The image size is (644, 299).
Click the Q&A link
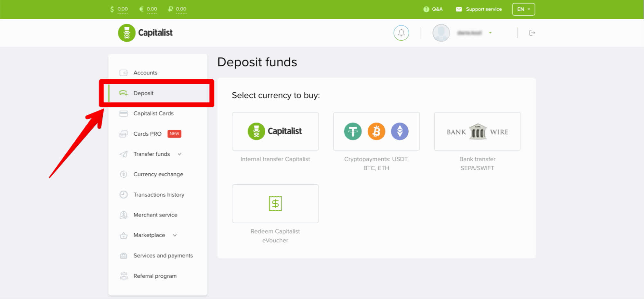(433, 9)
